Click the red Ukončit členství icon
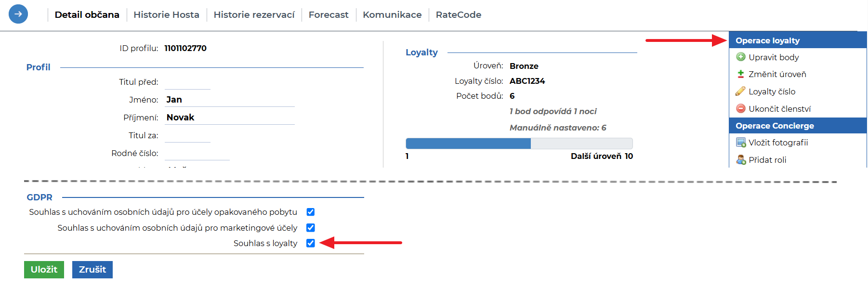This screenshot has width=868, height=288. pyautogui.click(x=741, y=109)
